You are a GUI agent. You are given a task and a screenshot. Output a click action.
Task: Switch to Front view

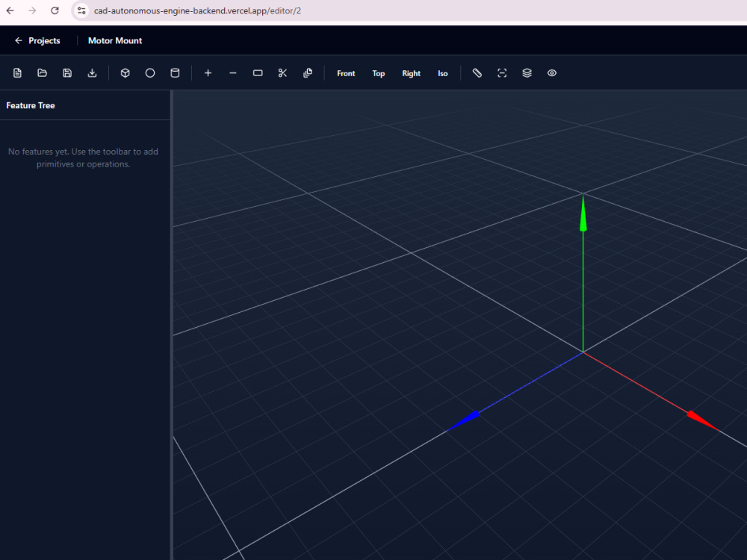click(x=346, y=73)
